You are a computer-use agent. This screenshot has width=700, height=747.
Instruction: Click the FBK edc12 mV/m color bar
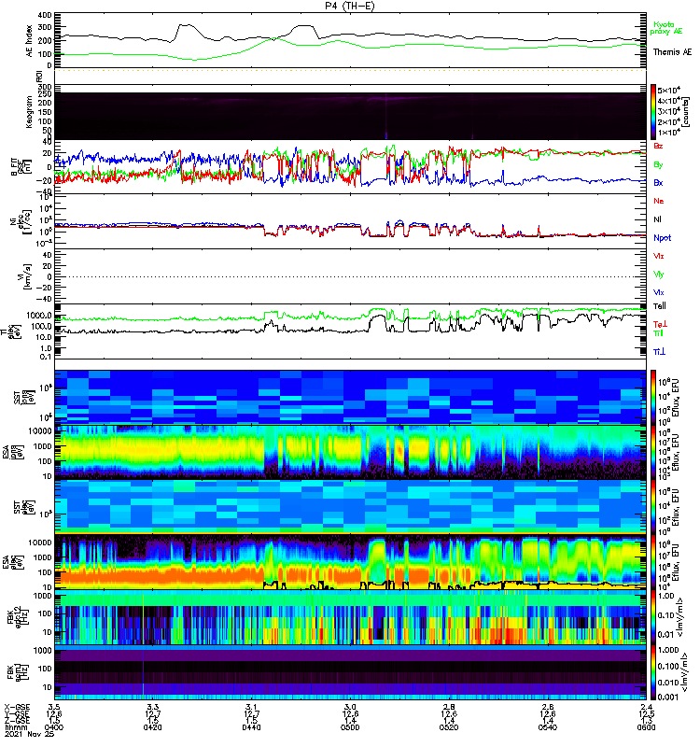coord(653,617)
